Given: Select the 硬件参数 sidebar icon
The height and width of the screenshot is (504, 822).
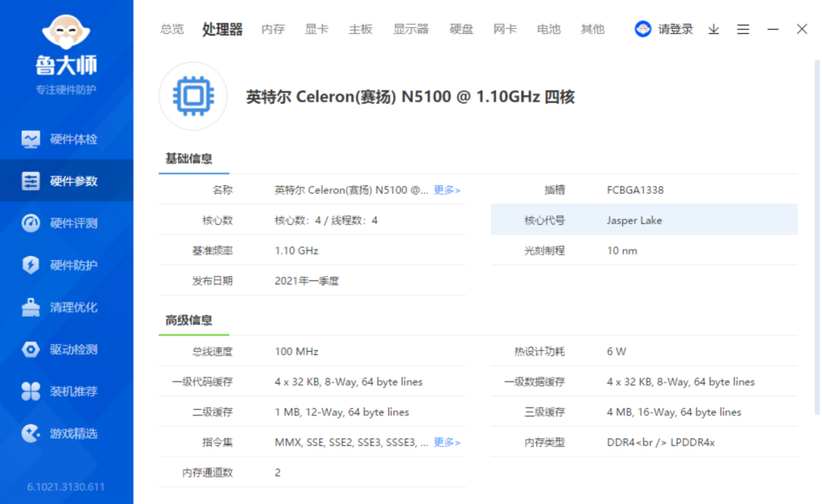Looking at the screenshot, I should [x=65, y=180].
